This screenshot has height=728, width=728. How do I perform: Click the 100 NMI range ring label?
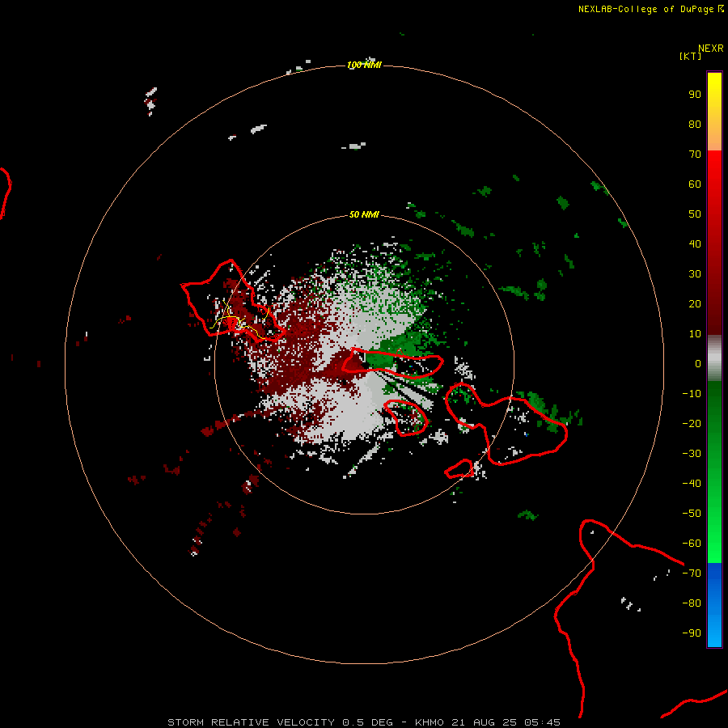pyautogui.click(x=364, y=65)
